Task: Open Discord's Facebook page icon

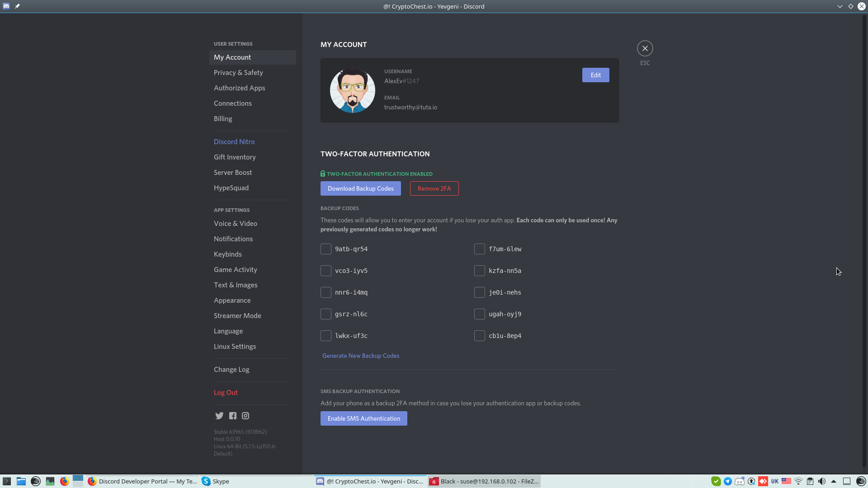Action: click(233, 416)
